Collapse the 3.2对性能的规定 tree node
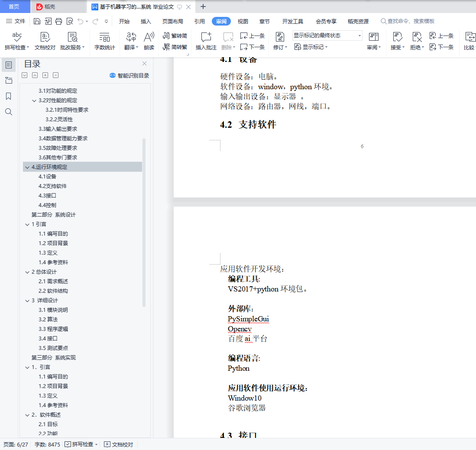The image size is (476, 450). tap(34, 100)
